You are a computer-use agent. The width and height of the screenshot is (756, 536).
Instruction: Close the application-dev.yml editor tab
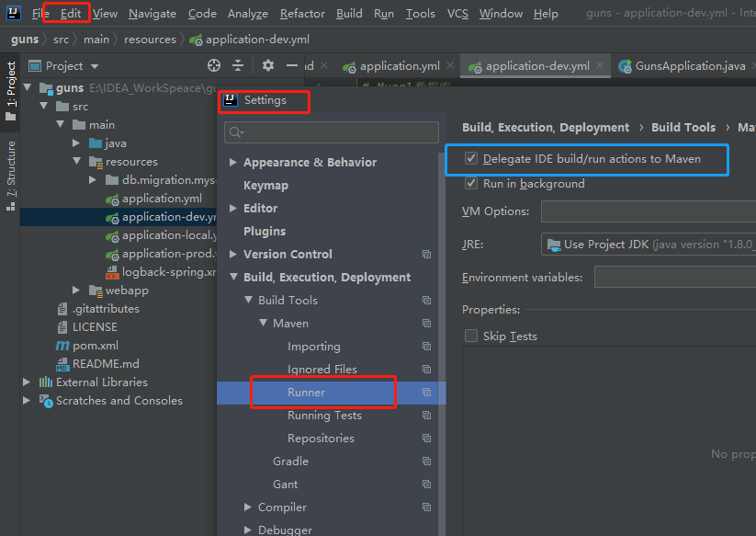[600, 65]
